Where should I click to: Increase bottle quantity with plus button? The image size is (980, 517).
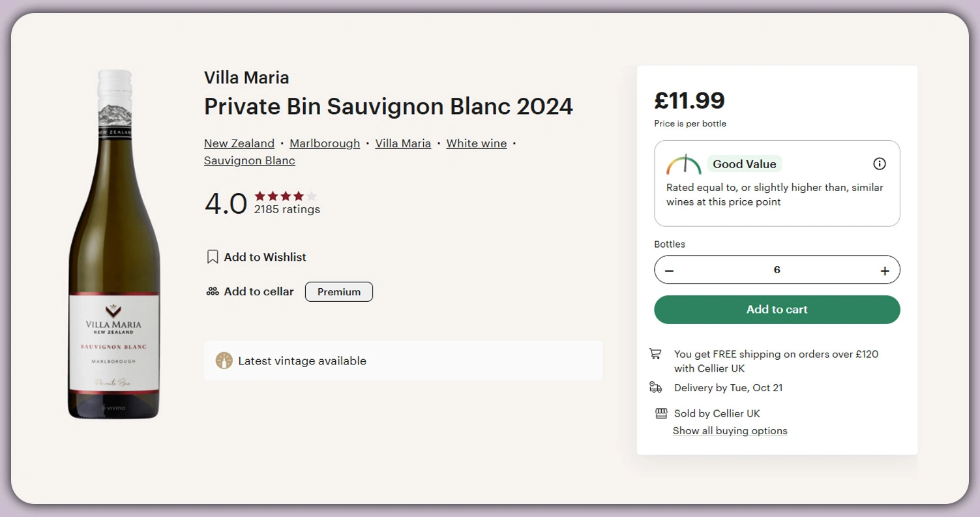(884, 271)
